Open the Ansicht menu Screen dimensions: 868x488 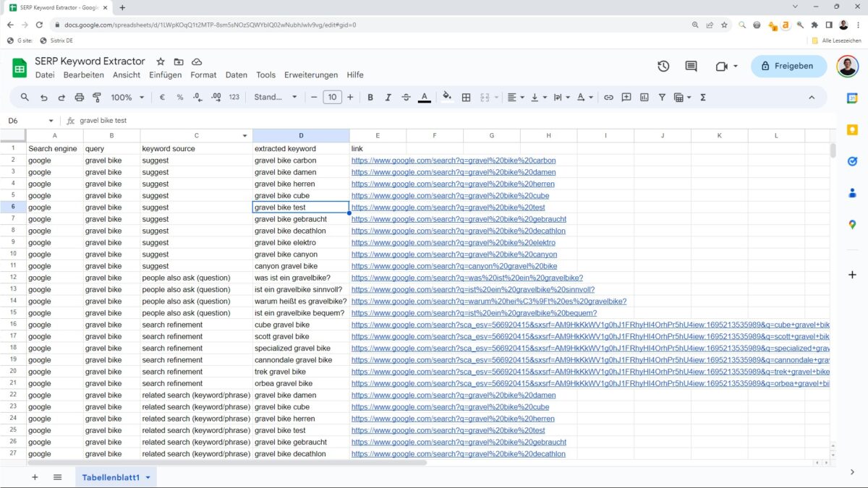coord(127,75)
